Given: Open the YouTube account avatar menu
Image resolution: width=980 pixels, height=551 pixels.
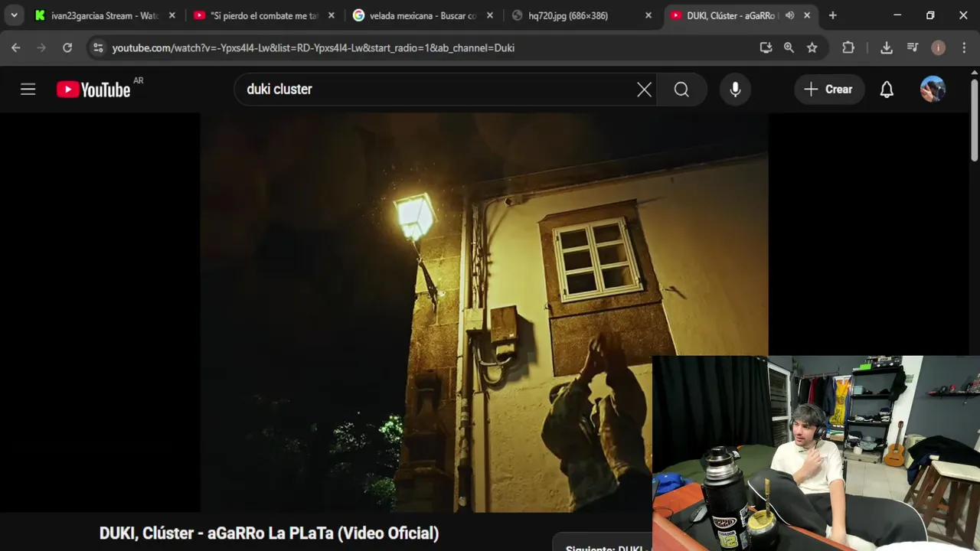Looking at the screenshot, I should 933,90.
